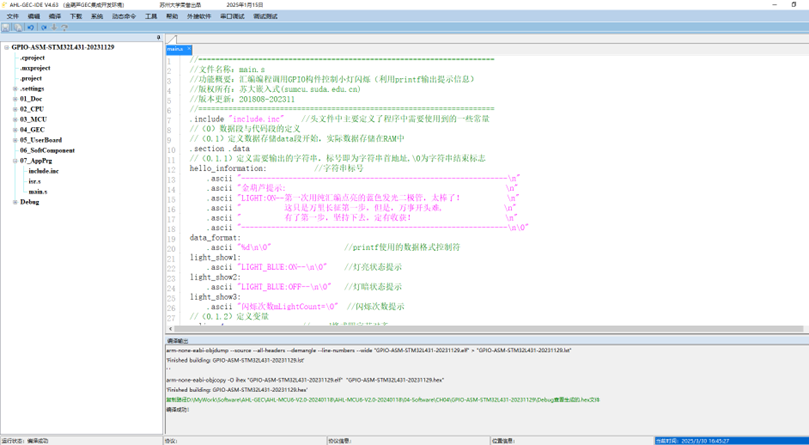Pin the project tree panel
This screenshot has width=809, height=445.
click(158, 38)
